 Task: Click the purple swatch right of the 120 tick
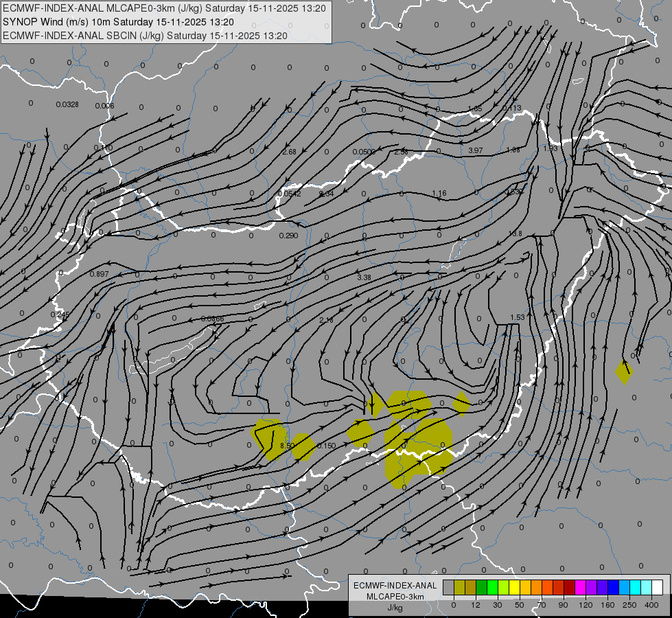tap(592, 587)
